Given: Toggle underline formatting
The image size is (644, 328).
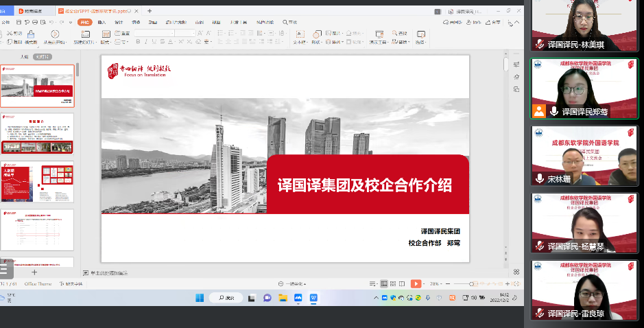Looking at the screenshot, I should (154, 42).
